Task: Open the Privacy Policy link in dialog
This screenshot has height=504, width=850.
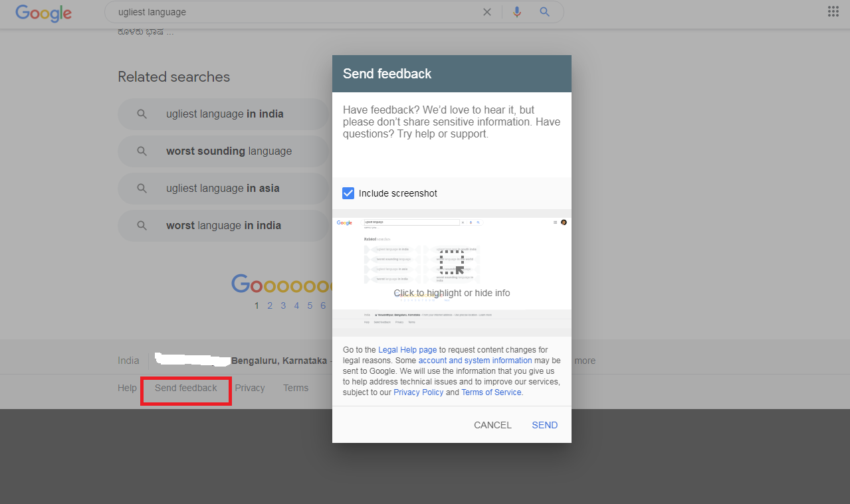Action: point(418,392)
